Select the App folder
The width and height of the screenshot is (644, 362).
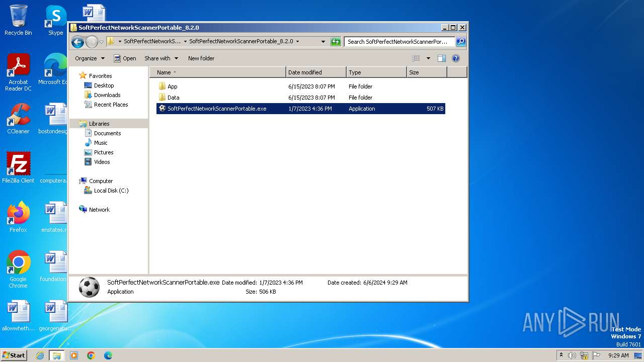point(172,86)
